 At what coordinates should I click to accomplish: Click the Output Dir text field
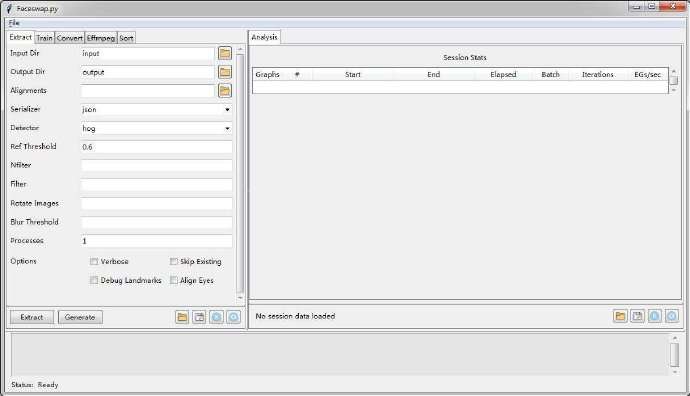(147, 72)
